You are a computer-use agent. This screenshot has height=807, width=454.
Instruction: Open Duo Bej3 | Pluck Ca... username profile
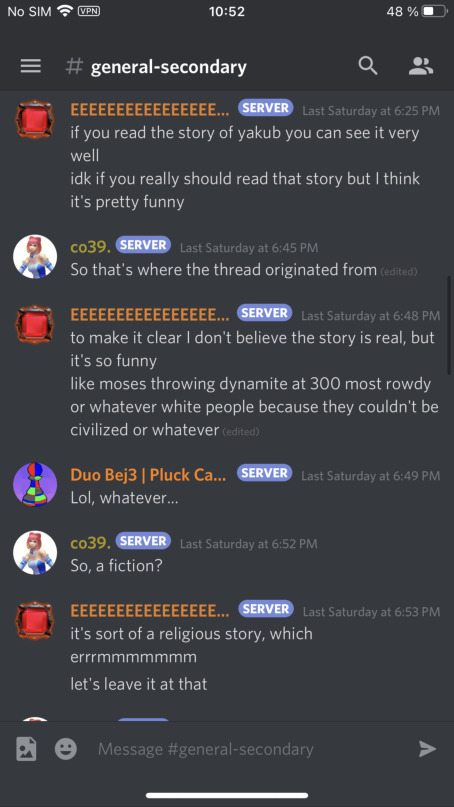coord(148,475)
